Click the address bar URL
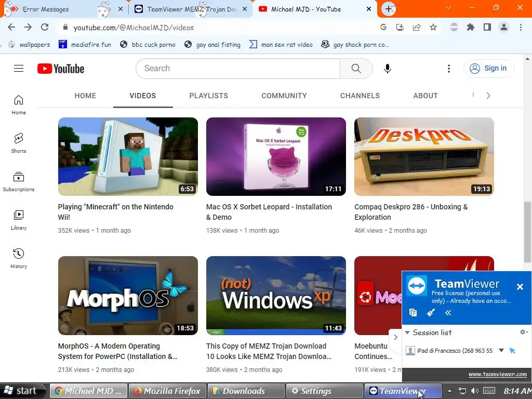 point(134,28)
